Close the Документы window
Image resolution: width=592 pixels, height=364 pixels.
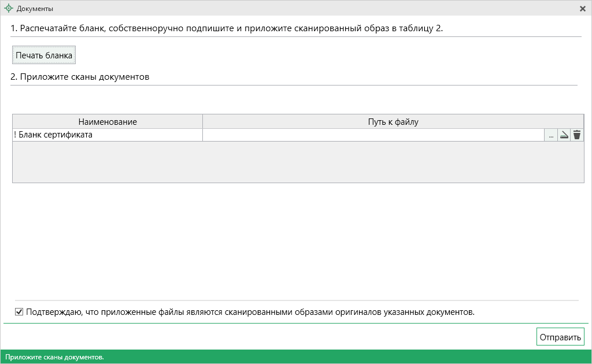point(583,9)
